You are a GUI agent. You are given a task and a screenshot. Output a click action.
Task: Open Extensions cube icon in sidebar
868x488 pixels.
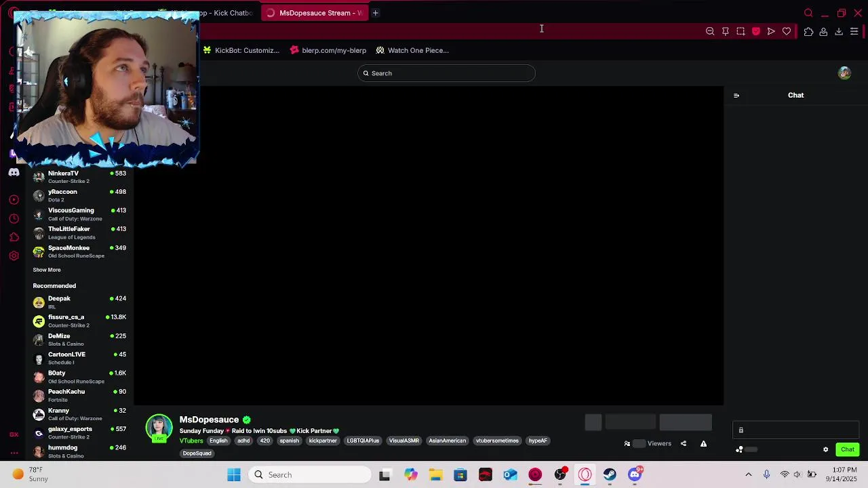[14, 237]
